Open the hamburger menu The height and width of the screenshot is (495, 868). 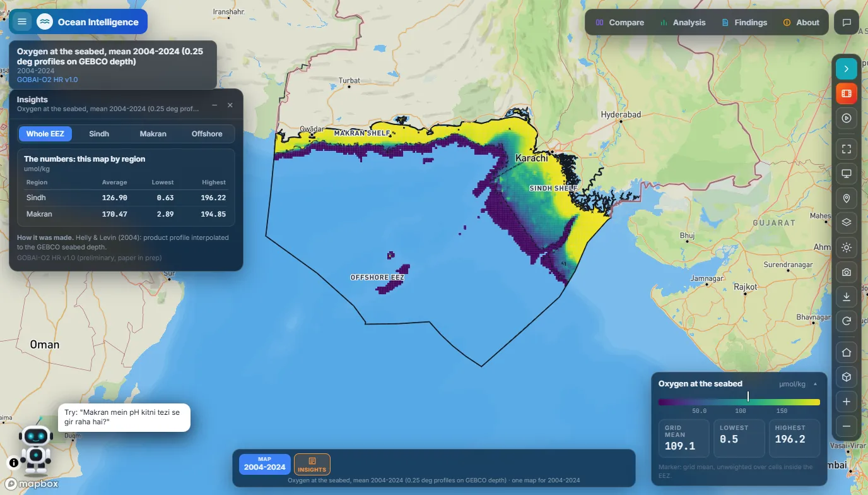pyautogui.click(x=22, y=21)
